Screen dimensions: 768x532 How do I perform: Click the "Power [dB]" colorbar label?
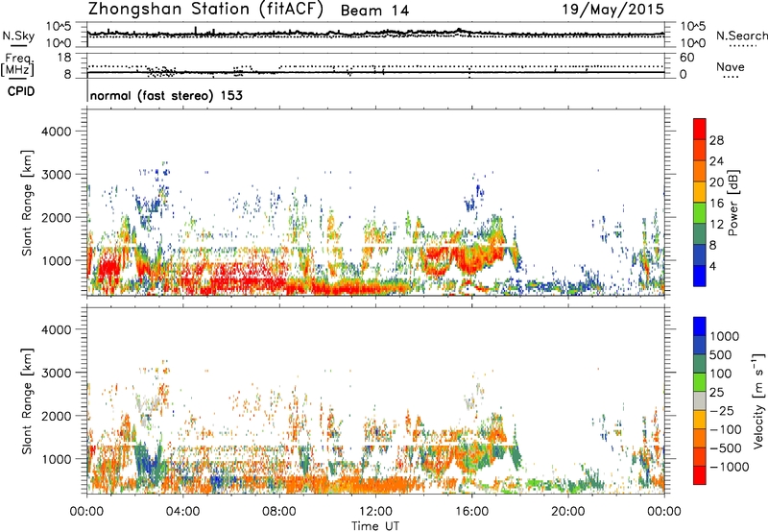pyautogui.click(x=732, y=203)
